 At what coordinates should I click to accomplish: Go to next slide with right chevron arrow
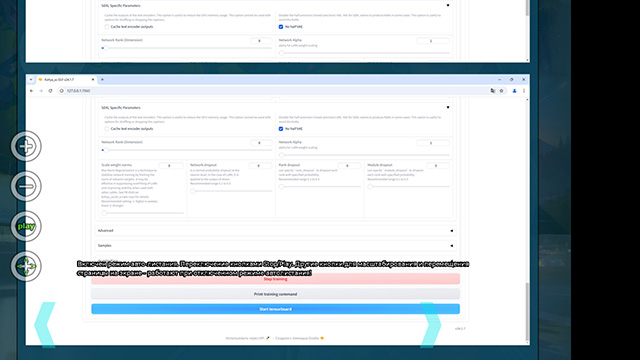coord(431,325)
